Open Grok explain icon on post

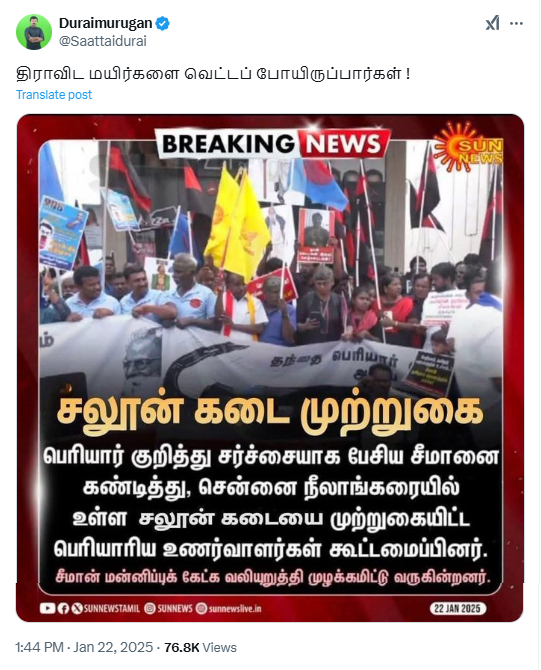(492, 23)
